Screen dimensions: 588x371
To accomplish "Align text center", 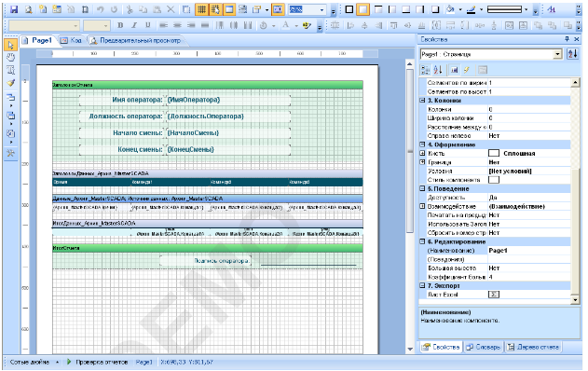I will (x=177, y=25).
